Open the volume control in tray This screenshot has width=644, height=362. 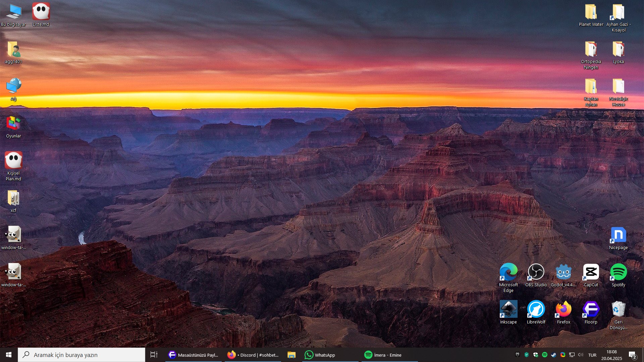[x=581, y=355]
